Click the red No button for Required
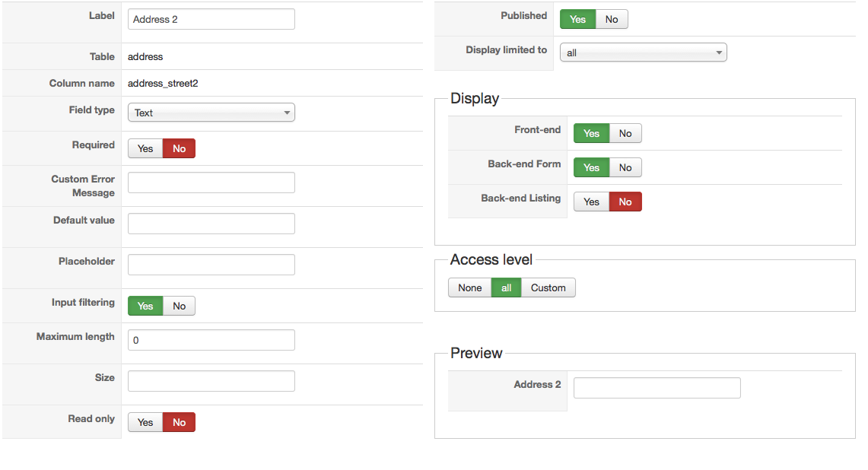Viewport: 868px width, 470px height. pos(180,148)
